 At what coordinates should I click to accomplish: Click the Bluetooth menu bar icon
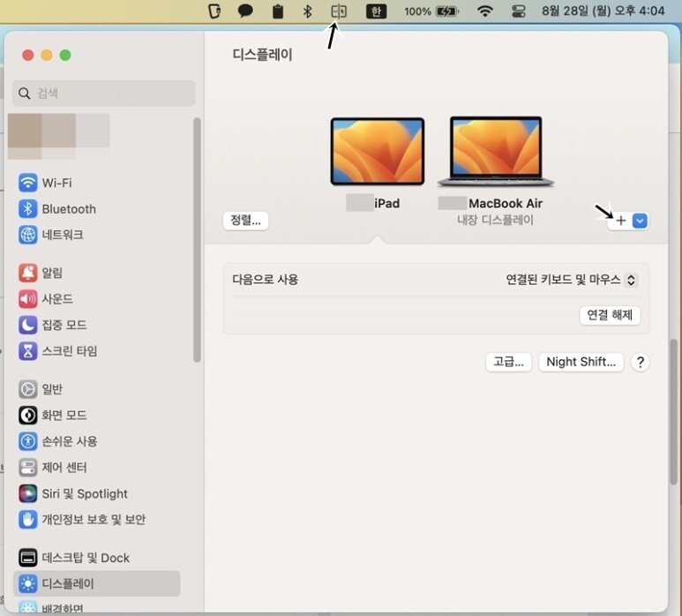click(308, 11)
